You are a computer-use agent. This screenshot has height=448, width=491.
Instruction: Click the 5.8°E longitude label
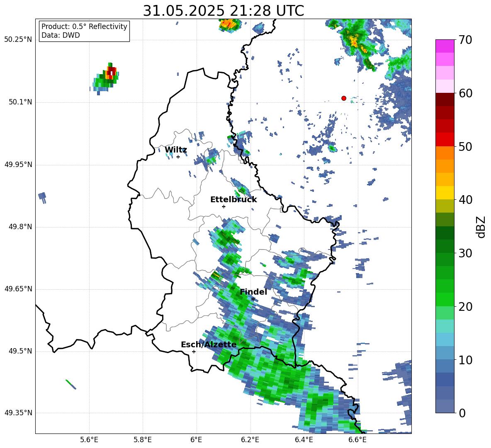143,440
